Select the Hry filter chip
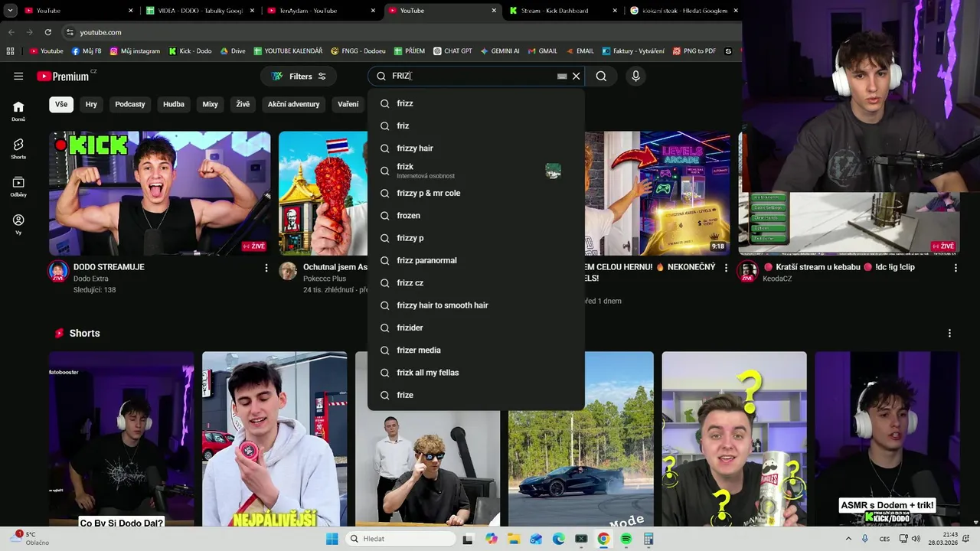Viewport: 980px width, 551px height. pos(91,104)
